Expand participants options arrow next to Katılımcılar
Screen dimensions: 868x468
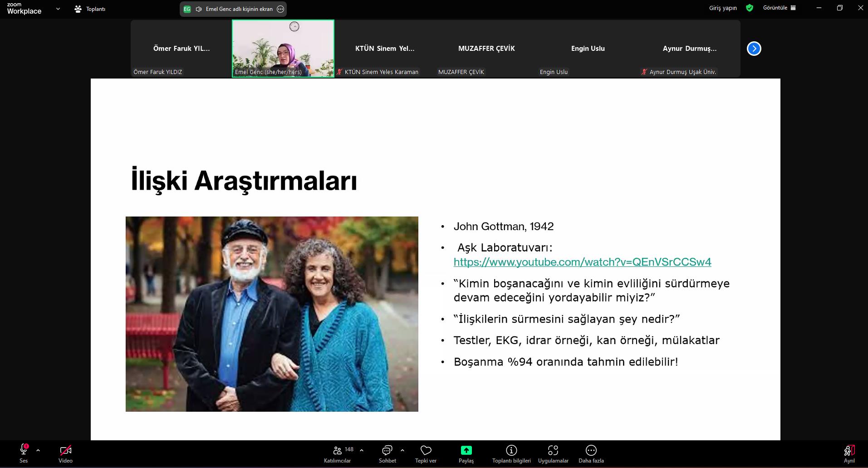point(362,450)
